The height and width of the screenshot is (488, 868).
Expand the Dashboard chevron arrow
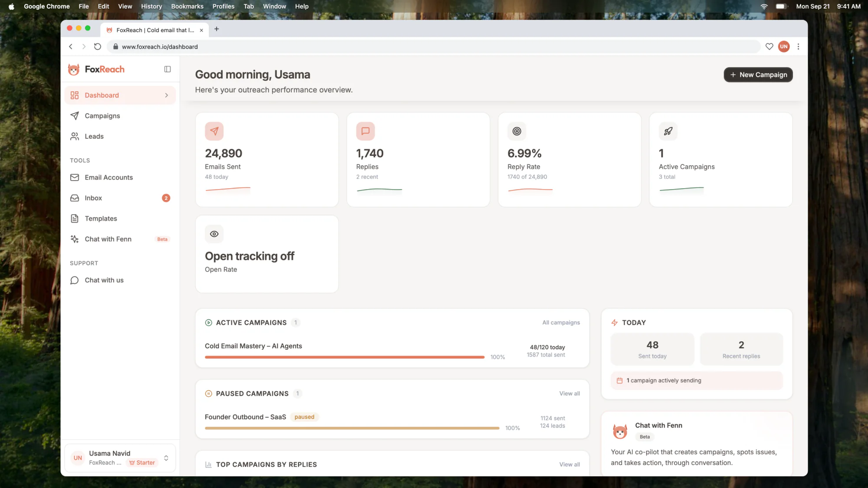click(167, 95)
